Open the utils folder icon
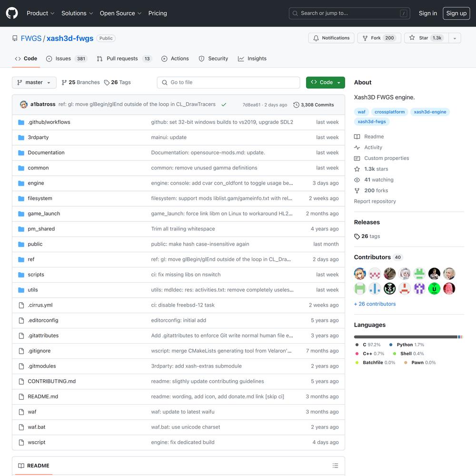This screenshot has width=476, height=476. [x=21, y=290]
